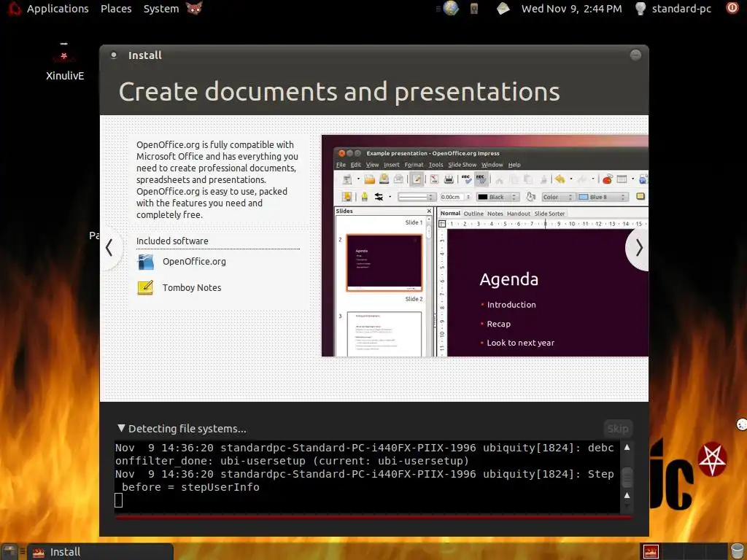Select the first workspace in the switcher
The width and height of the screenshot is (747, 560).
click(x=651, y=552)
